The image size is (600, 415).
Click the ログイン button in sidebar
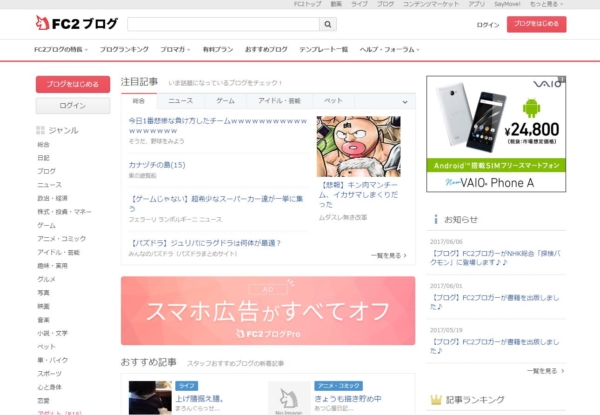[x=72, y=105]
